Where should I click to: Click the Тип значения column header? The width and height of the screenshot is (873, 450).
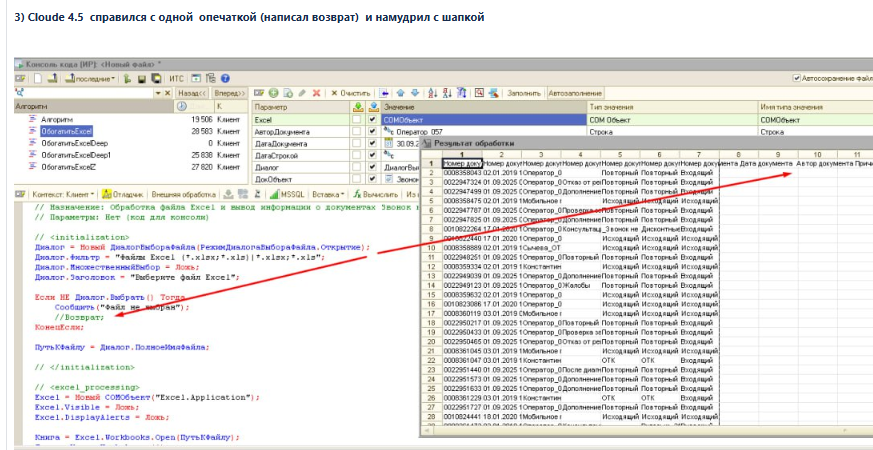[x=671, y=107]
